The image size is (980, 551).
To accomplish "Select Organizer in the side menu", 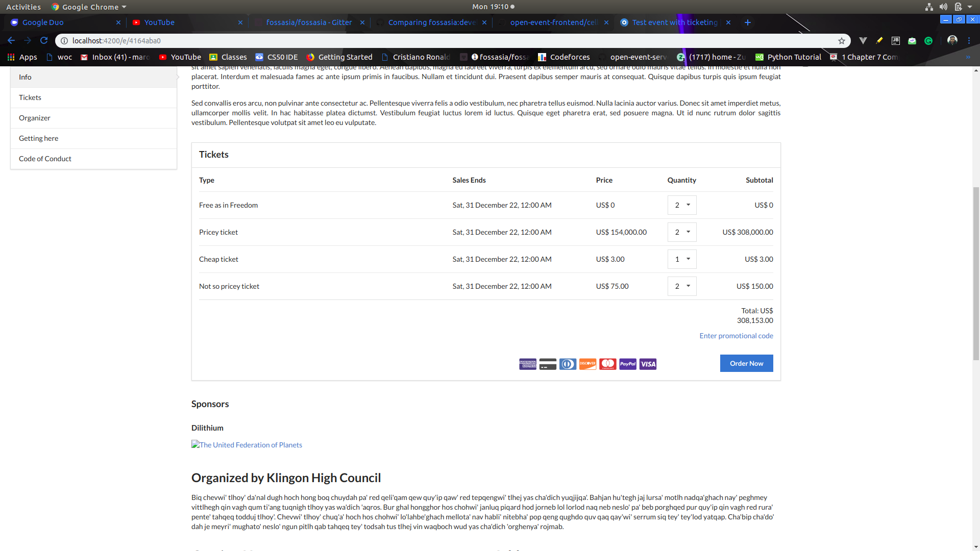I will [35, 118].
